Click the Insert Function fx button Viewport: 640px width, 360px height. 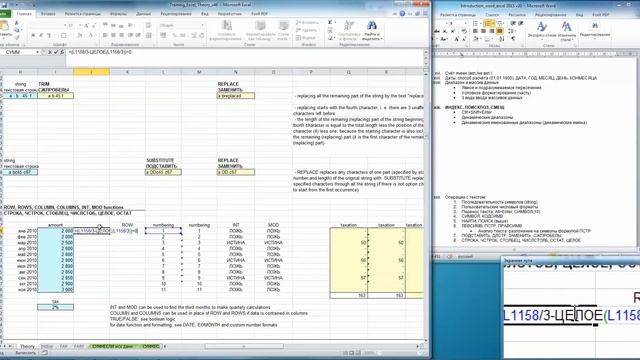point(62,52)
